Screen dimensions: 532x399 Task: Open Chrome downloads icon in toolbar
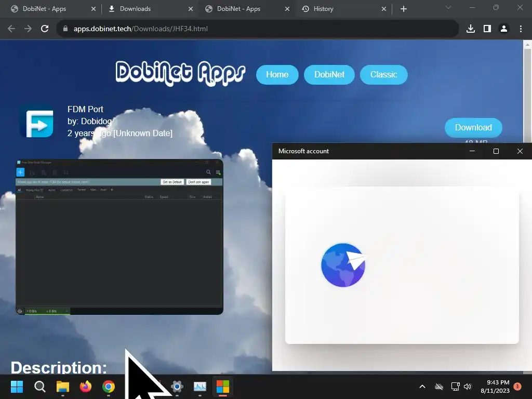pyautogui.click(x=471, y=29)
